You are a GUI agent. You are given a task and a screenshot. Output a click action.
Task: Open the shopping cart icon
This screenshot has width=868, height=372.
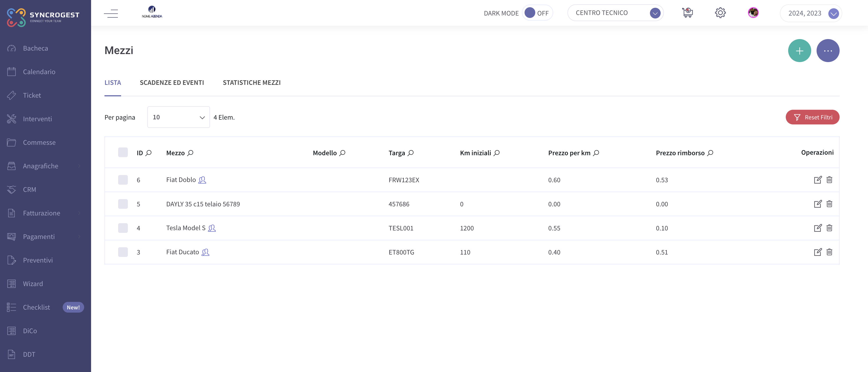(687, 13)
